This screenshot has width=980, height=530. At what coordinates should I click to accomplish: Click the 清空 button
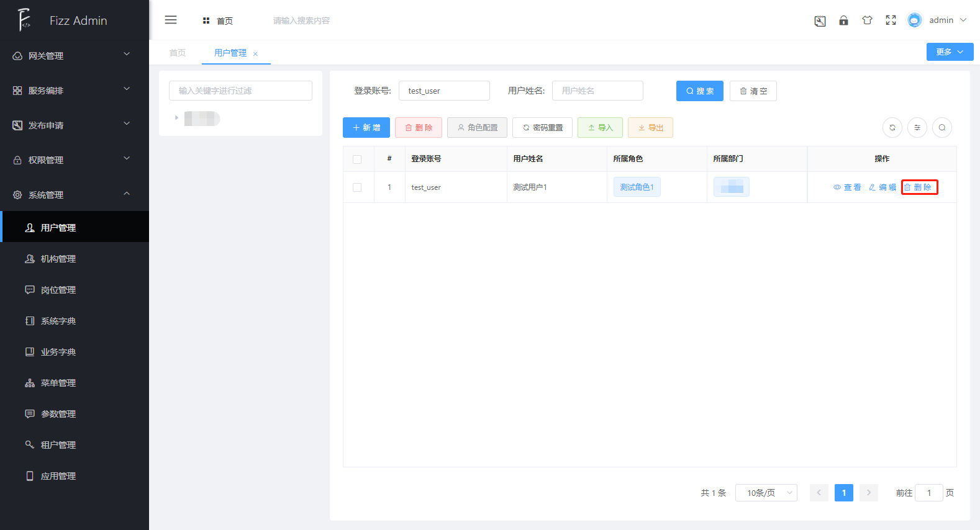click(753, 91)
